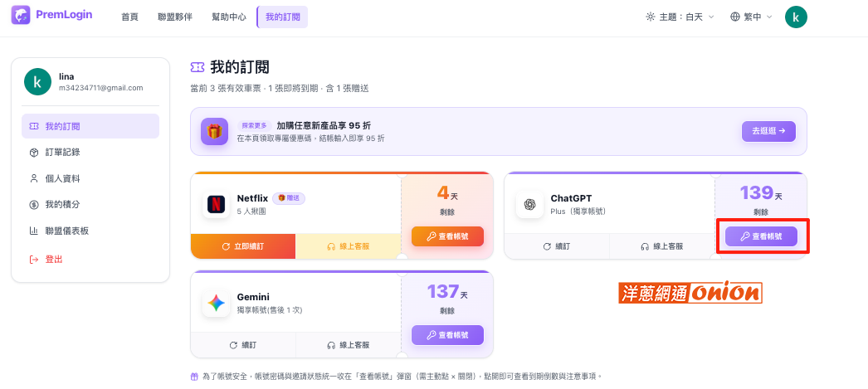Open 幫助中心 navigation item
The image size is (868, 389).
coord(229,17)
